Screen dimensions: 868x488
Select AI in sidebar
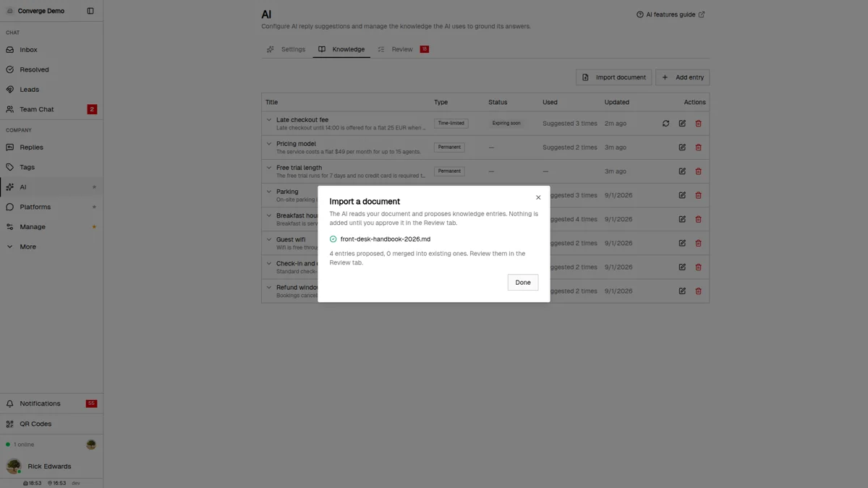[51, 187]
